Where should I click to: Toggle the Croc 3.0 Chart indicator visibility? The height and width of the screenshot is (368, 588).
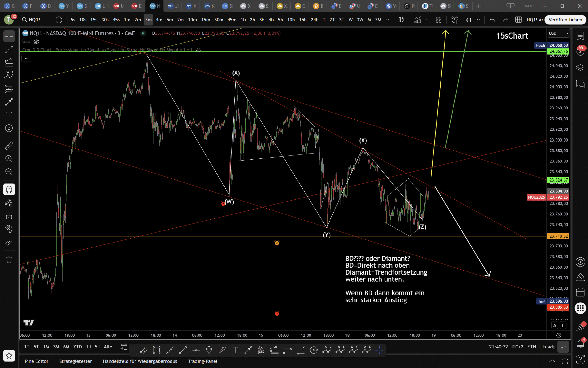click(x=199, y=50)
